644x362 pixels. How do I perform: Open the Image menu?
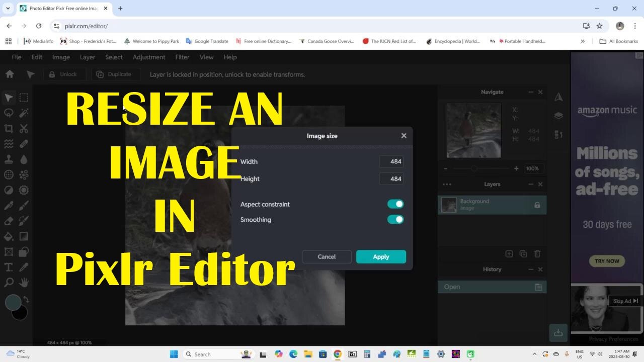point(61,57)
